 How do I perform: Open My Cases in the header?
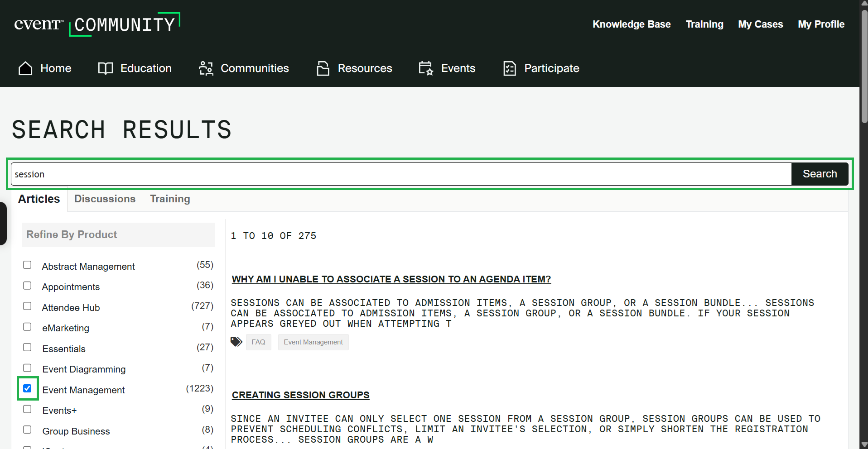click(x=761, y=24)
